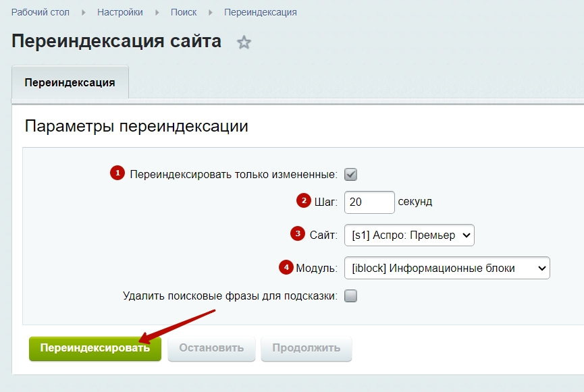Select the Переиндексация tab

click(x=70, y=82)
